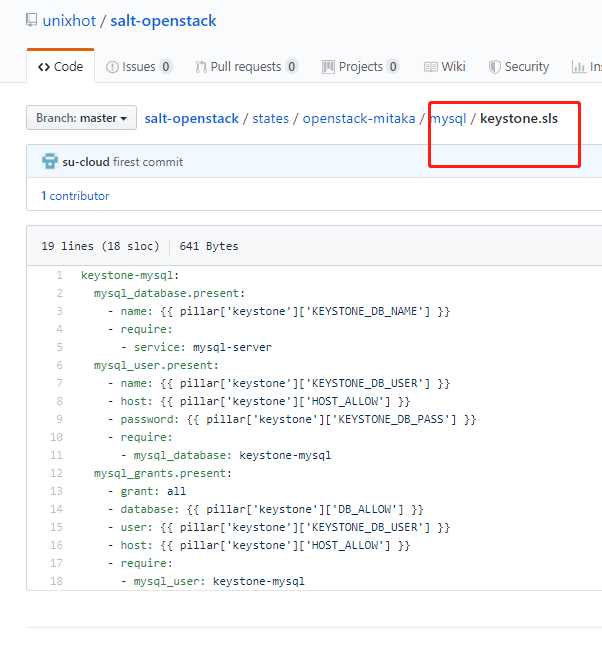Select line number 9
602x647 pixels.
pyautogui.click(x=59, y=419)
